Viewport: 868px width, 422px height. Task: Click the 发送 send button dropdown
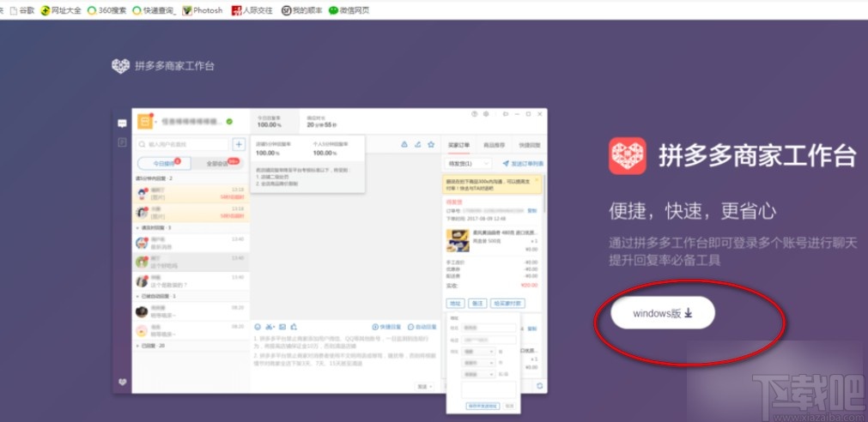point(424,387)
